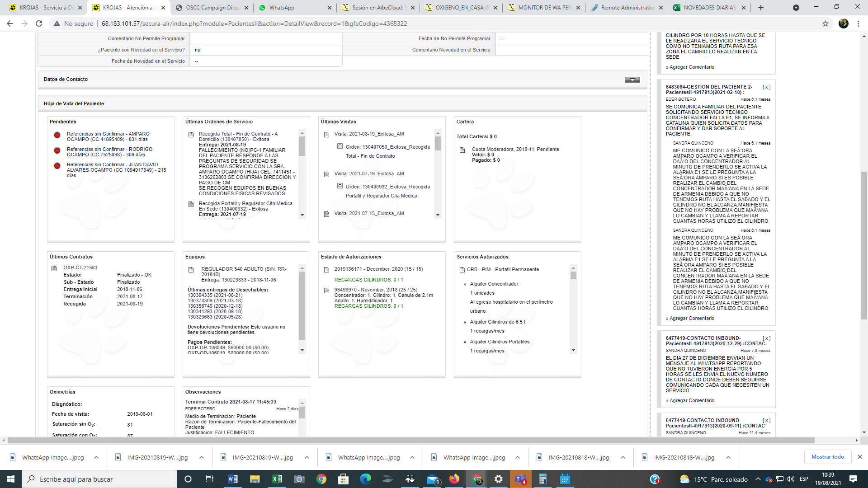Open Microsoft Teams from the taskbar
Screen dimensions: 868x488
click(x=521, y=479)
